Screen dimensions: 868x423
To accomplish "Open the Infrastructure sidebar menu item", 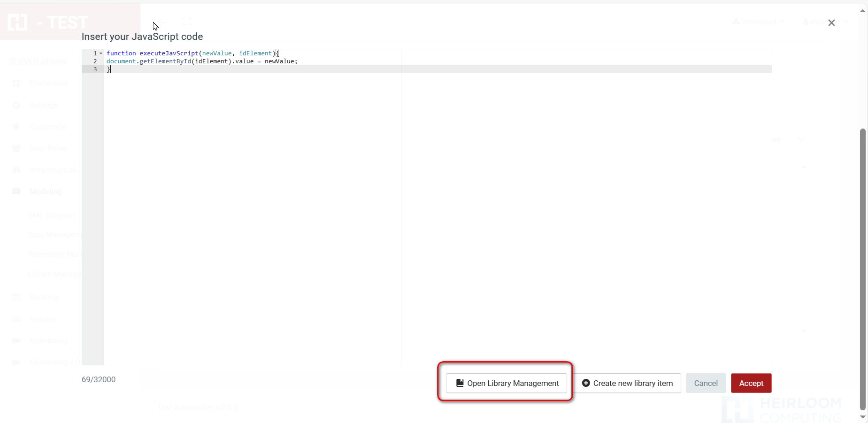I will coord(53,170).
